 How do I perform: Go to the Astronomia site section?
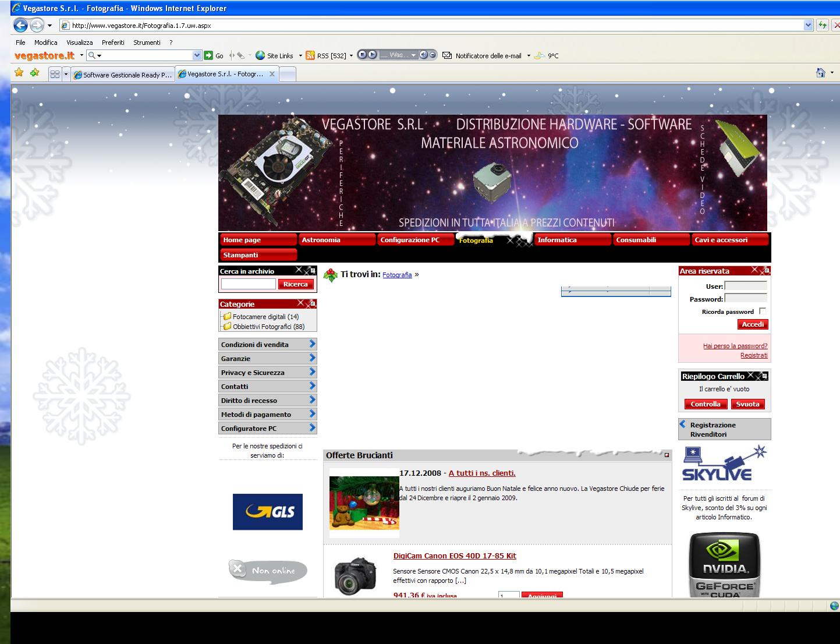[337, 240]
